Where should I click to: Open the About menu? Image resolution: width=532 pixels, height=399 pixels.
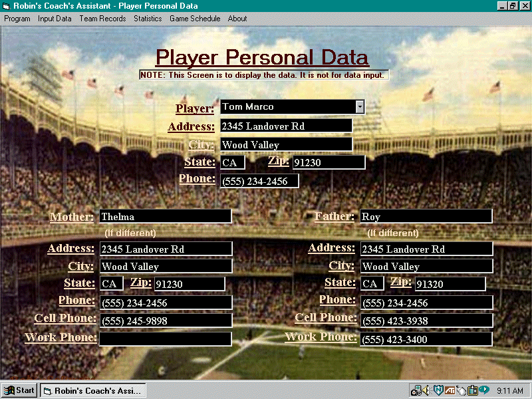pyautogui.click(x=237, y=19)
